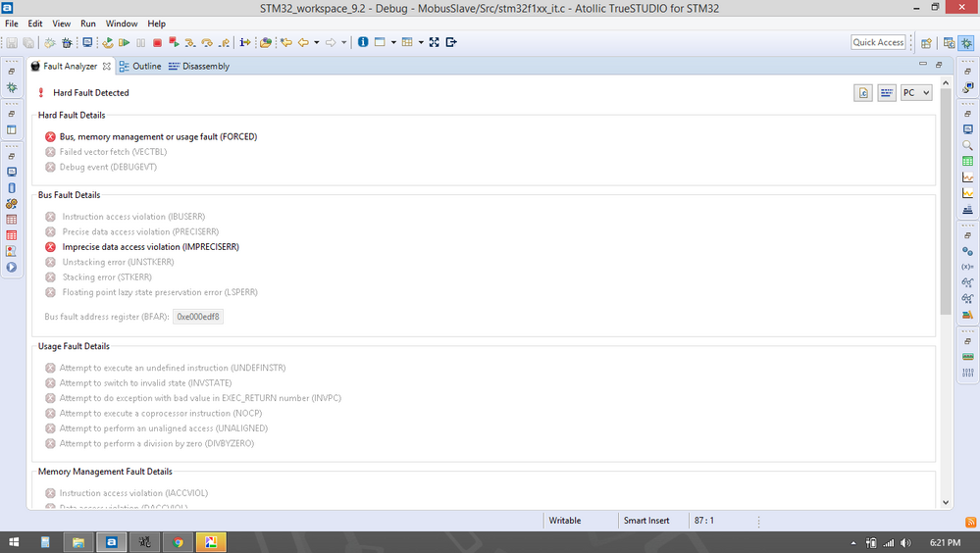Click the BFAR address field 0xe000edf8
The height and width of the screenshot is (553, 980).
click(x=197, y=317)
